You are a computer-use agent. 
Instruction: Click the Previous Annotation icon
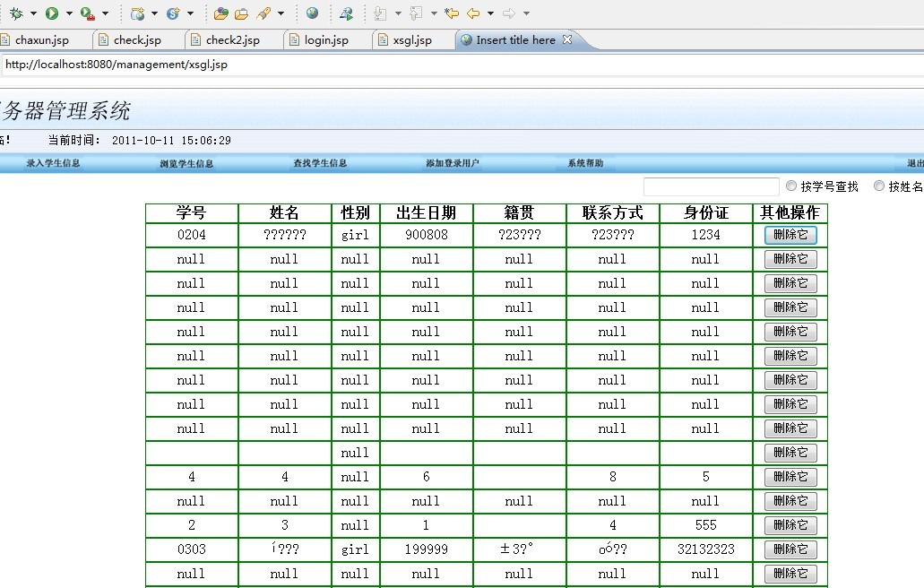pyautogui.click(x=416, y=13)
